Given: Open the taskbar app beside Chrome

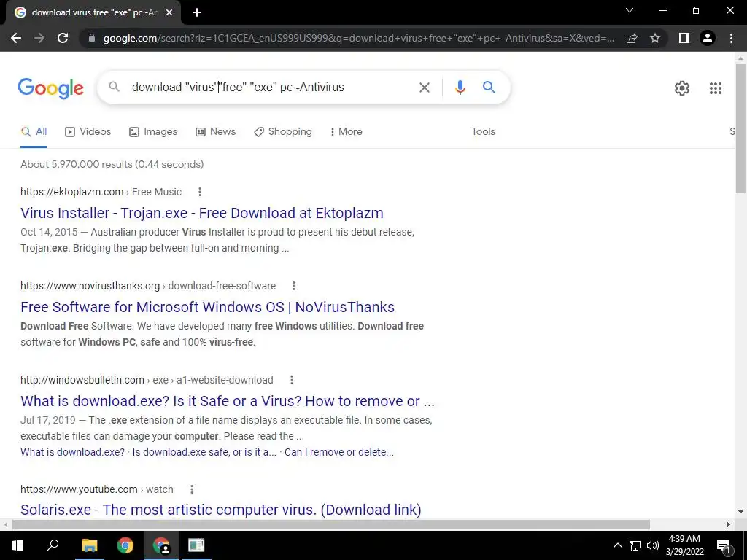Looking at the screenshot, I should pos(196,545).
